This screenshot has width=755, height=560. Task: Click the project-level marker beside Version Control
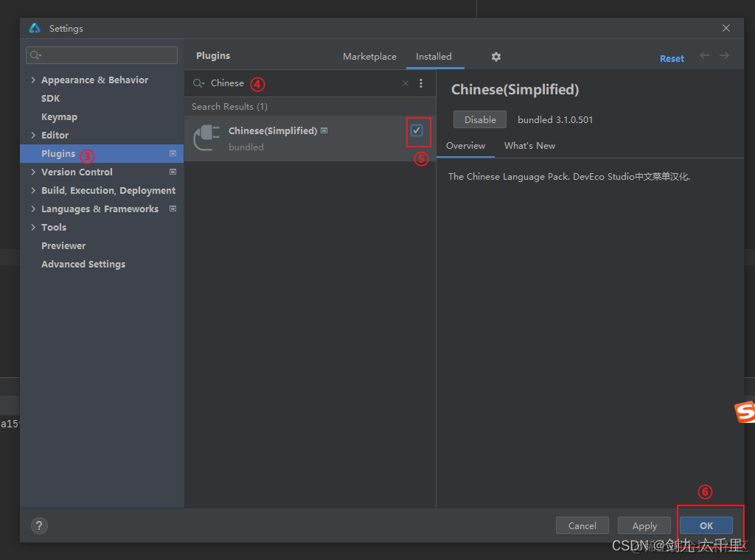(173, 172)
